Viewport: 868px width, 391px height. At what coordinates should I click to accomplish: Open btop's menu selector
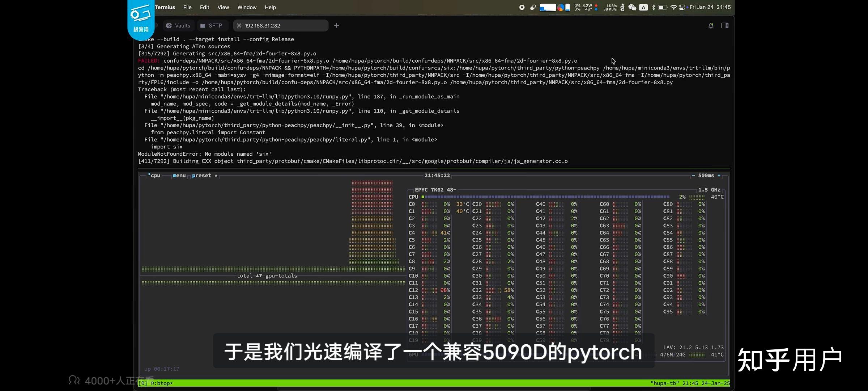point(179,175)
